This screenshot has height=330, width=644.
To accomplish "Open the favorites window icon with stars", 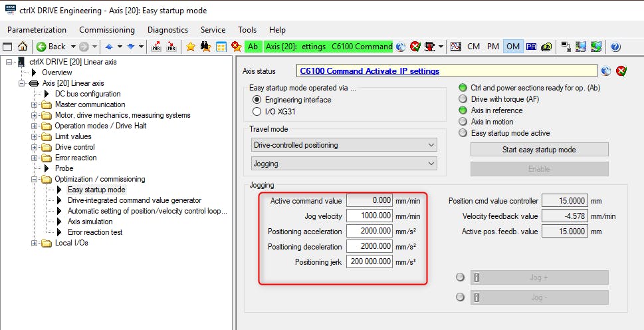I will (221, 47).
